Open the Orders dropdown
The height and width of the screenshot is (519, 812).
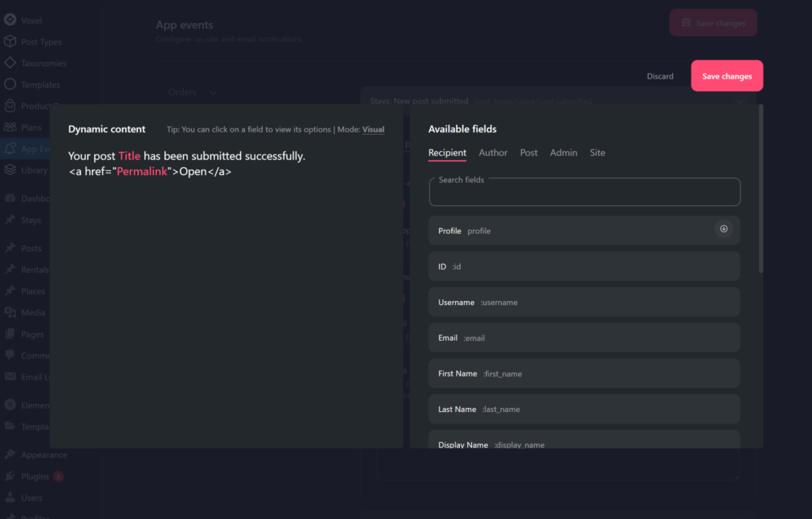[193, 93]
